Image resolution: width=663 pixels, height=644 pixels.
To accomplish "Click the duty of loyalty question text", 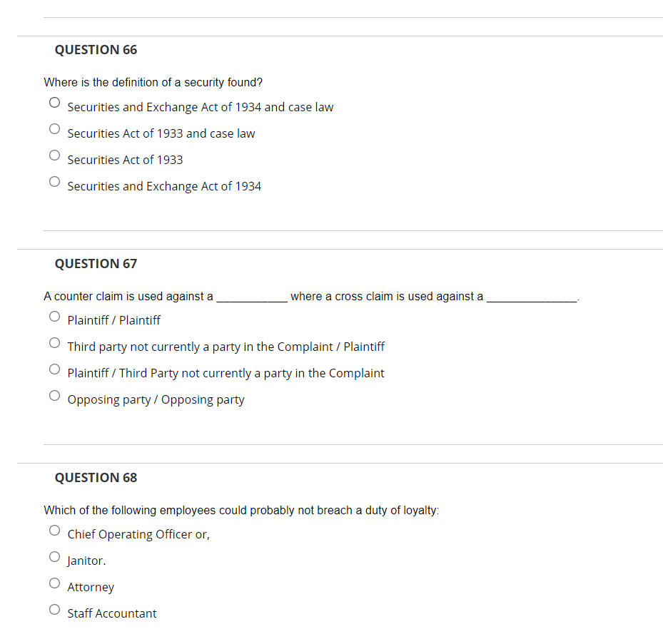I will click(x=241, y=510).
